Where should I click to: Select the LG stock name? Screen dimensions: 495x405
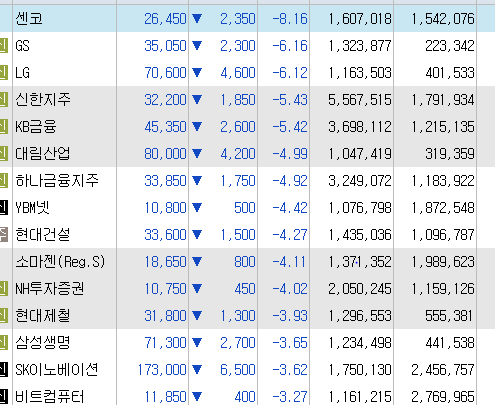[x=23, y=73]
